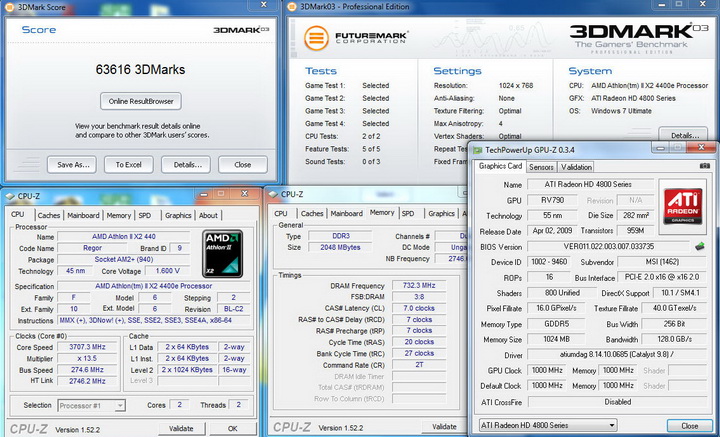Click the Bus Speed 274.6 MHz value

click(87, 370)
